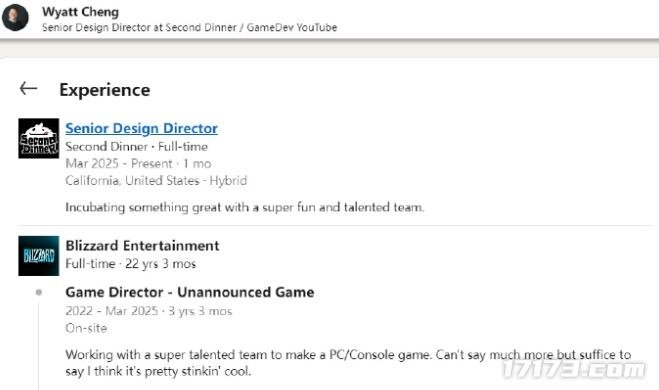Click the On-site work type label

coord(86,328)
